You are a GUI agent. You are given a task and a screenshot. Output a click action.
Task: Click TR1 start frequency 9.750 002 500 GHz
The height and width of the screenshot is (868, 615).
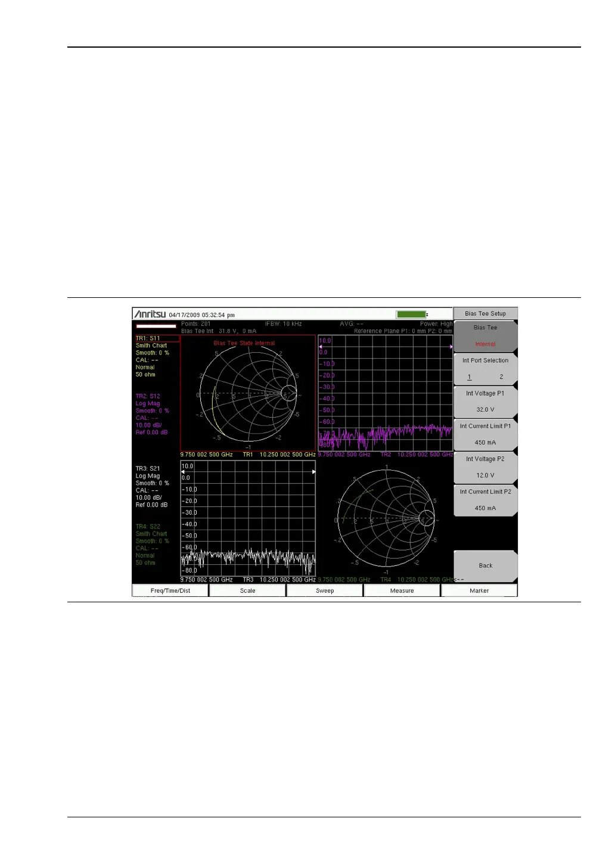click(206, 455)
